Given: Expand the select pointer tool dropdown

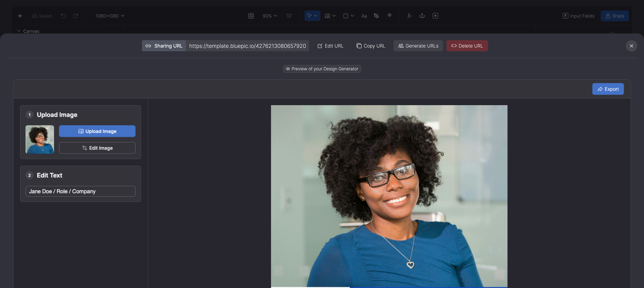Looking at the screenshot, I should [315, 16].
